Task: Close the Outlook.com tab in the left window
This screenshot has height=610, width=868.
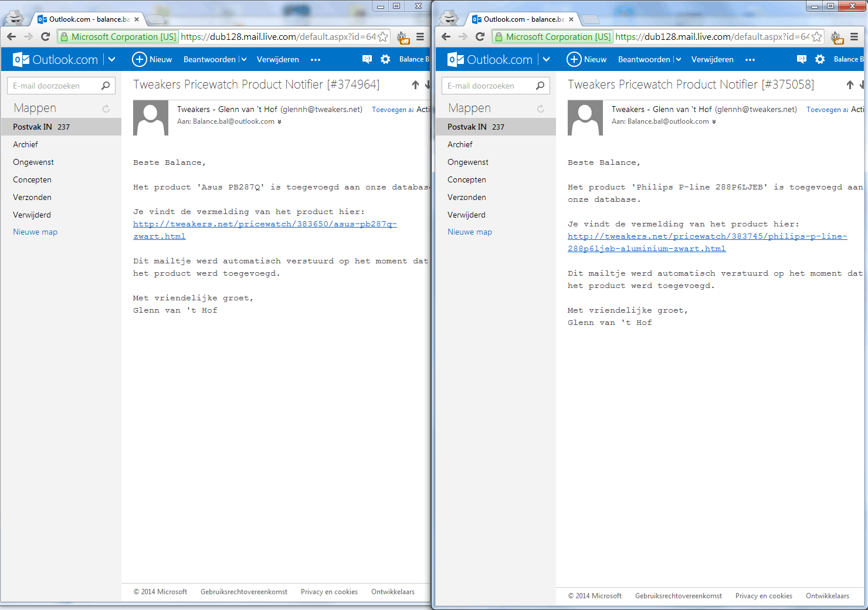Action: point(137,19)
